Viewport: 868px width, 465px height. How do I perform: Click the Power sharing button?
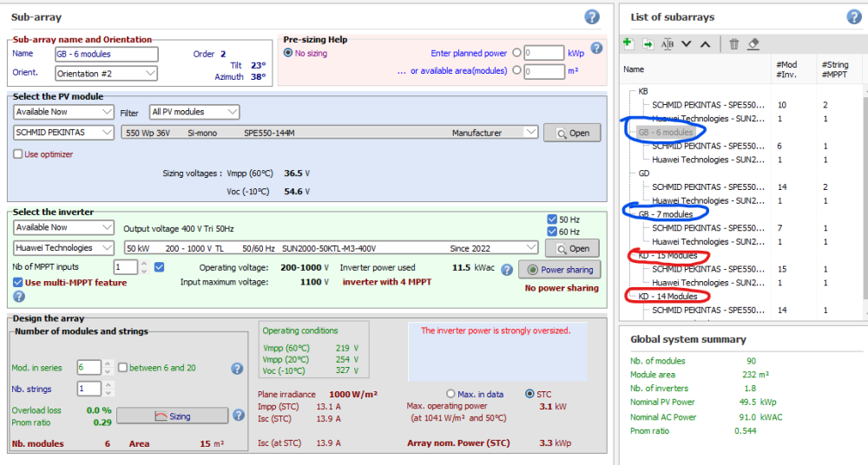coord(558,270)
